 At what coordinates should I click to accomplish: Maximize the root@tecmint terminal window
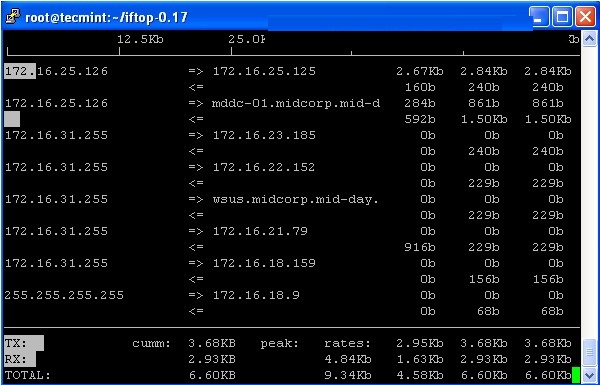tap(562, 17)
